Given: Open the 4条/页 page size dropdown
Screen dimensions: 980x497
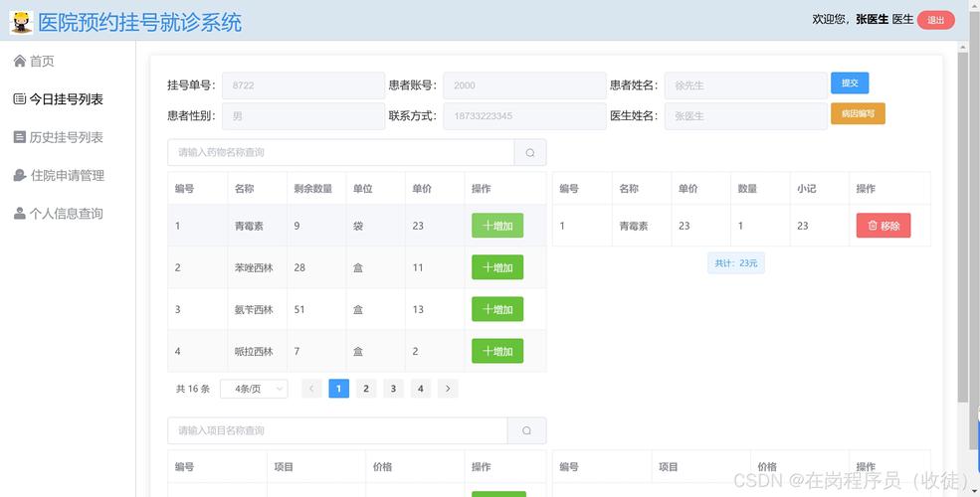Looking at the screenshot, I should 254,389.
